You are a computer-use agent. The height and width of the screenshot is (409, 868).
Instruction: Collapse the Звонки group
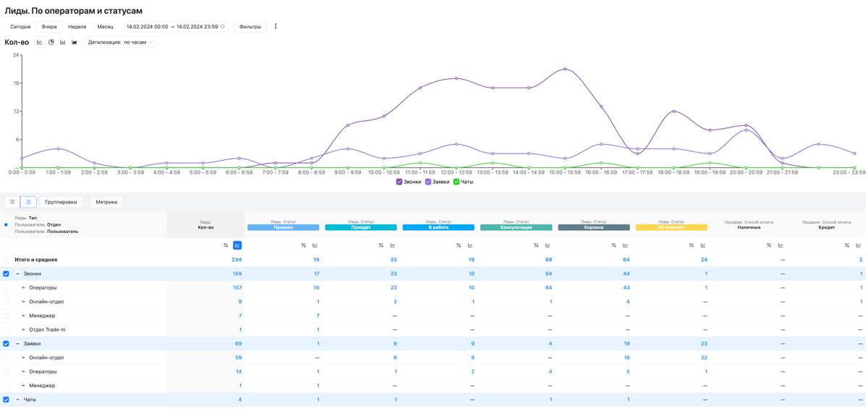(x=18, y=274)
